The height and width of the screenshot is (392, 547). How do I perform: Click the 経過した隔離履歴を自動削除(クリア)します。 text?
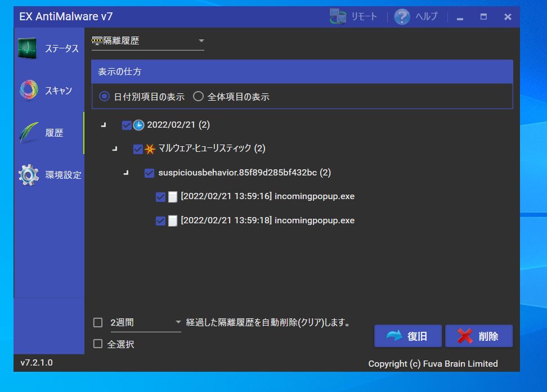(268, 322)
